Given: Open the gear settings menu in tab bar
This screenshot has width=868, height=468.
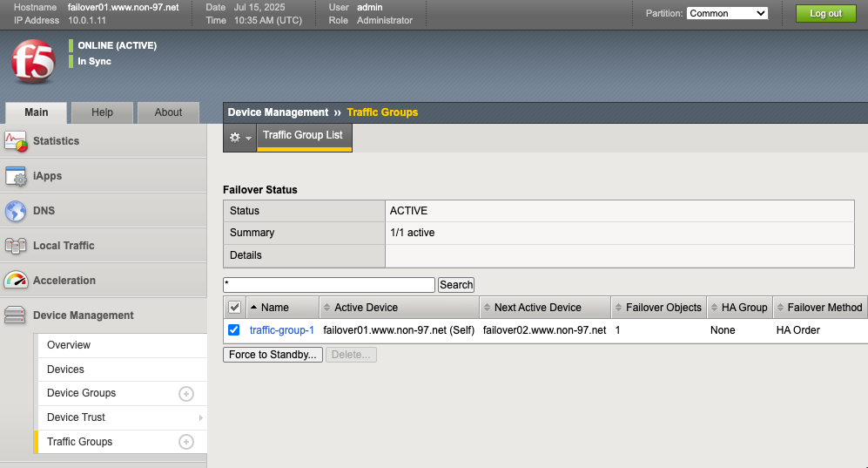Looking at the screenshot, I should tap(240, 138).
